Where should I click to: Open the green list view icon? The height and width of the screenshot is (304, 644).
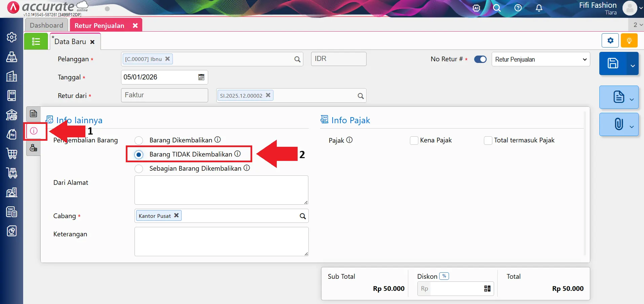[x=36, y=41]
